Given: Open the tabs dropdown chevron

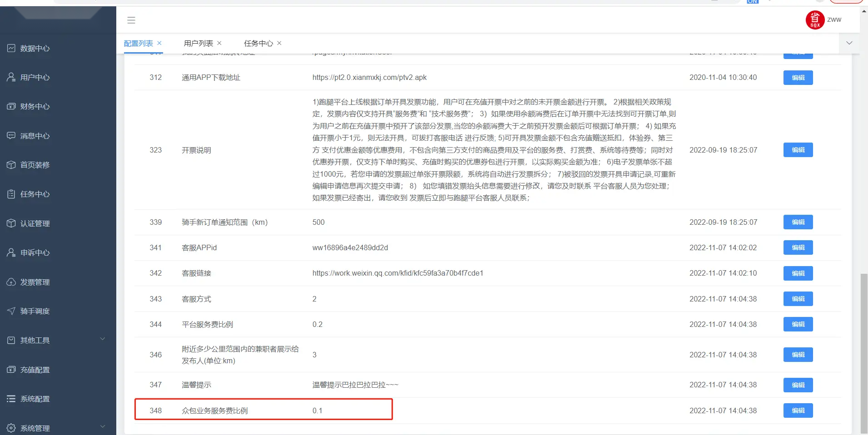Looking at the screenshot, I should pos(849,43).
